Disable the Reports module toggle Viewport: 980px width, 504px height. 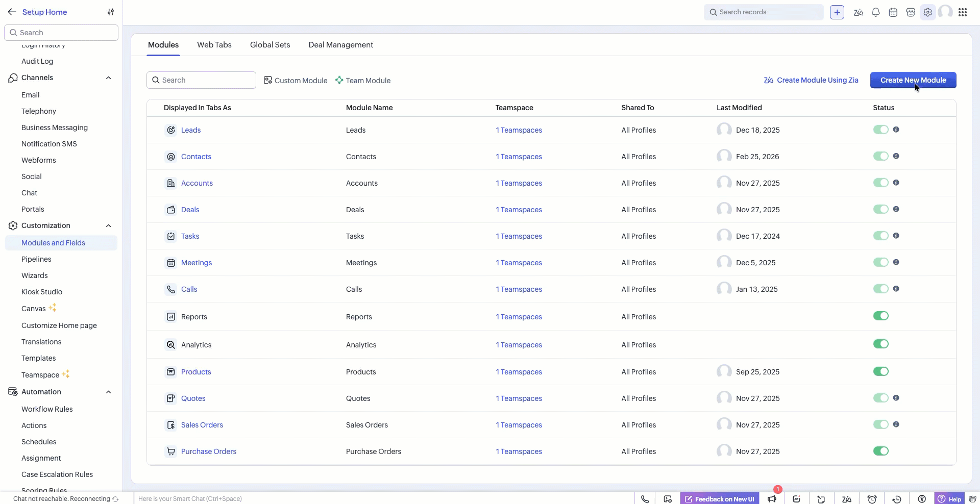click(x=880, y=316)
